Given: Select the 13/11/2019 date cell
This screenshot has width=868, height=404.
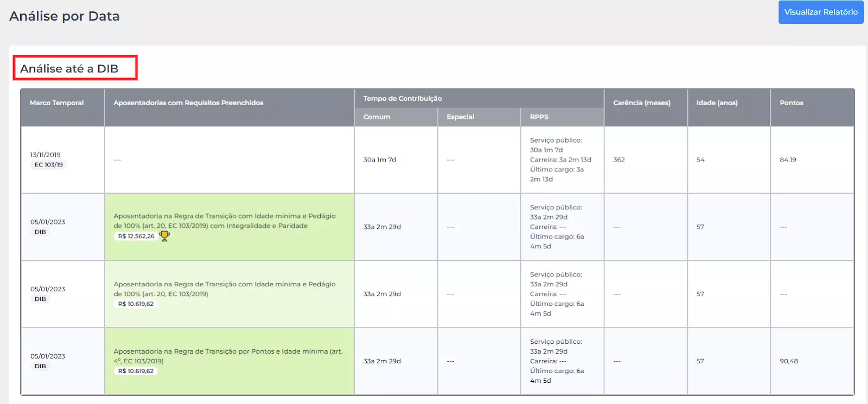Looking at the screenshot, I should tap(46, 155).
